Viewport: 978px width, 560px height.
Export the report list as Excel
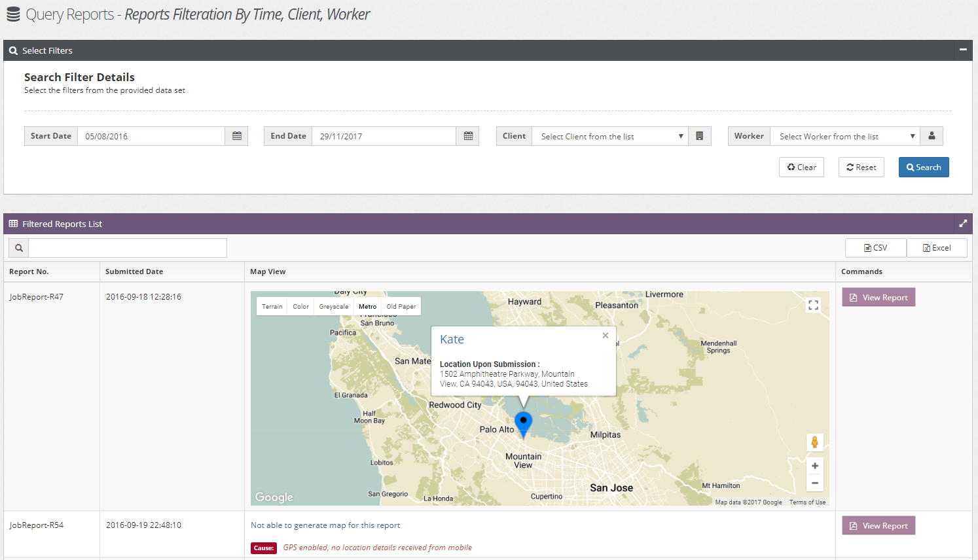pyautogui.click(x=937, y=248)
